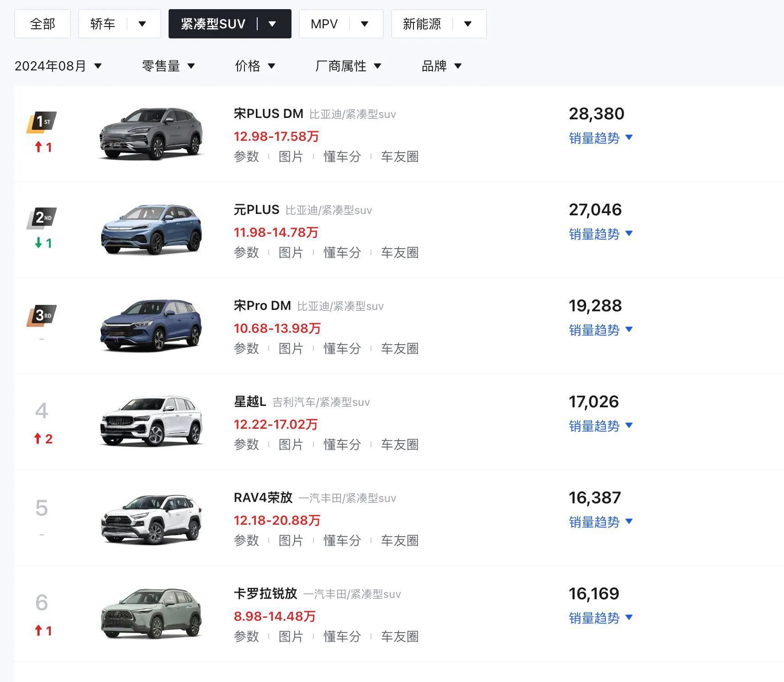Open the 紧凑型SUV dropdown arrow
This screenshot has height=682, width=784.
click(x=272, y=24)
